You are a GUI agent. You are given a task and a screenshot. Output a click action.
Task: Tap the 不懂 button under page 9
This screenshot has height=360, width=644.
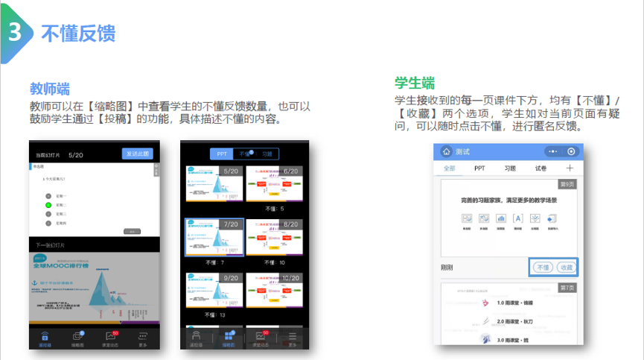543,268
